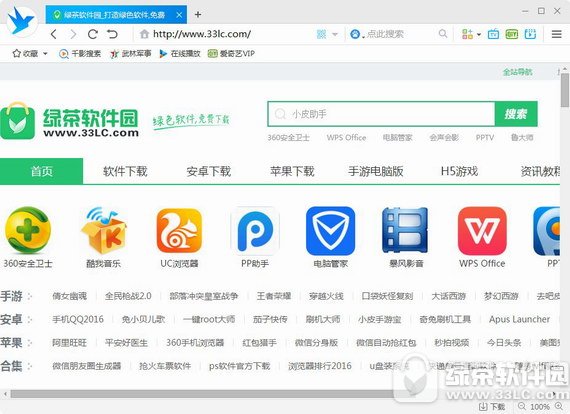Click the 360安全卫士 app icon

coord(28,230)
